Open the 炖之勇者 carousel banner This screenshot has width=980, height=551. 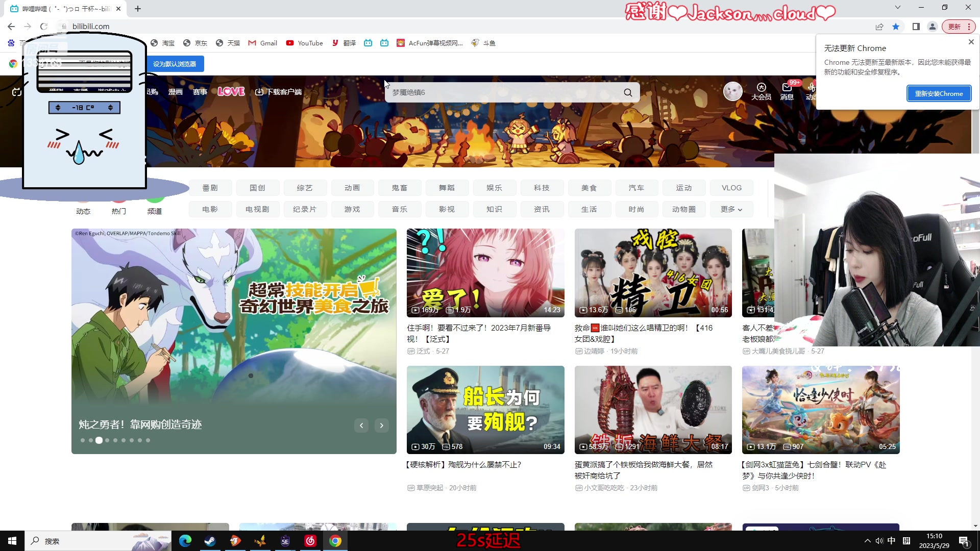click(234, 341)
